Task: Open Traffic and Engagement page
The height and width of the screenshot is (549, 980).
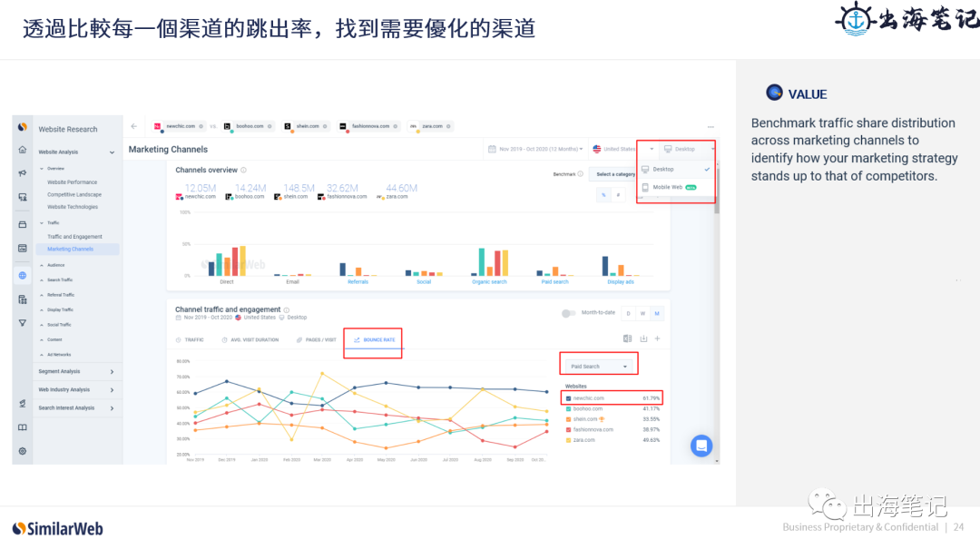Action: [74, 237]
